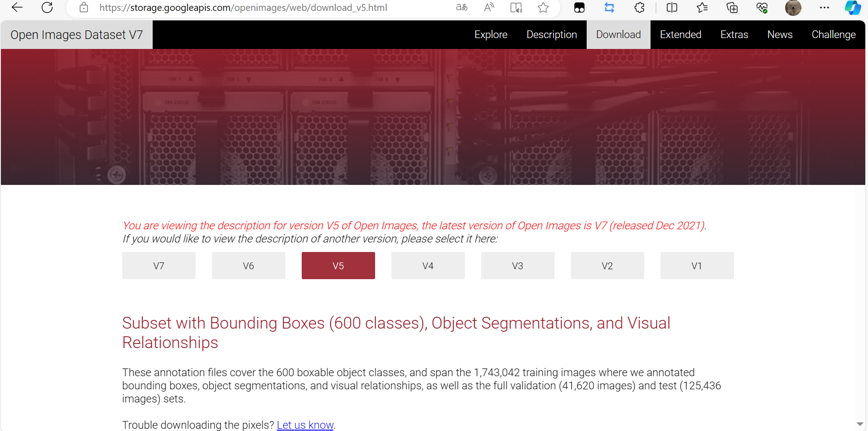Open the Extras tab
This screenshot has height=431, width=868.
tap(734, 34)
